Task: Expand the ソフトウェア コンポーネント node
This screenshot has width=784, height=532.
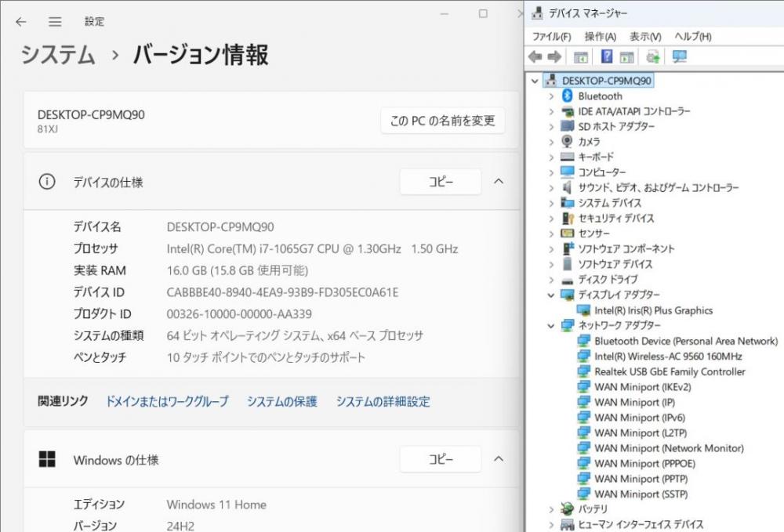Action: pyautogui.click(x=551, y=249)
